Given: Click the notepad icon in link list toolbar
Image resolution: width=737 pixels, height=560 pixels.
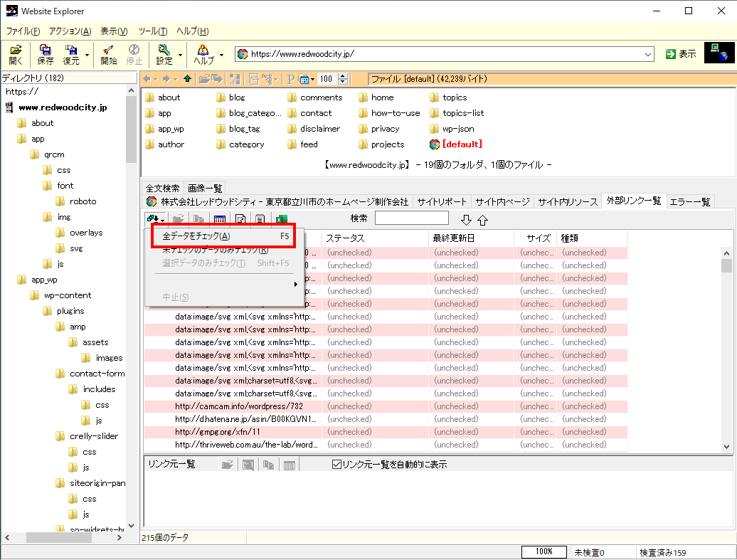Looking at the screenshot, I should pyautogui.click(x=260, y=219).
